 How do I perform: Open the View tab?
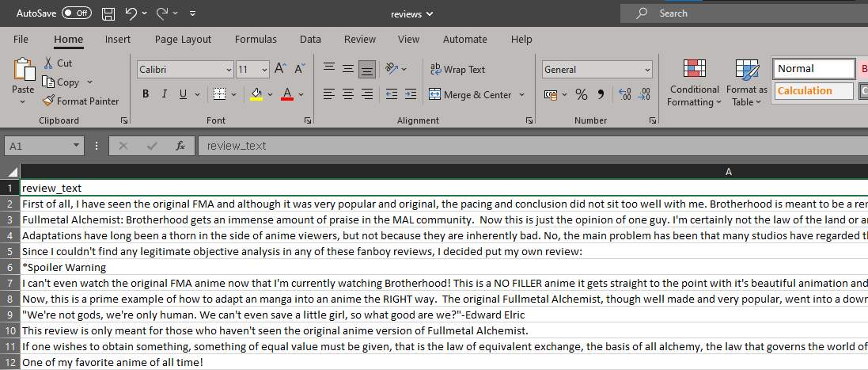408,40
